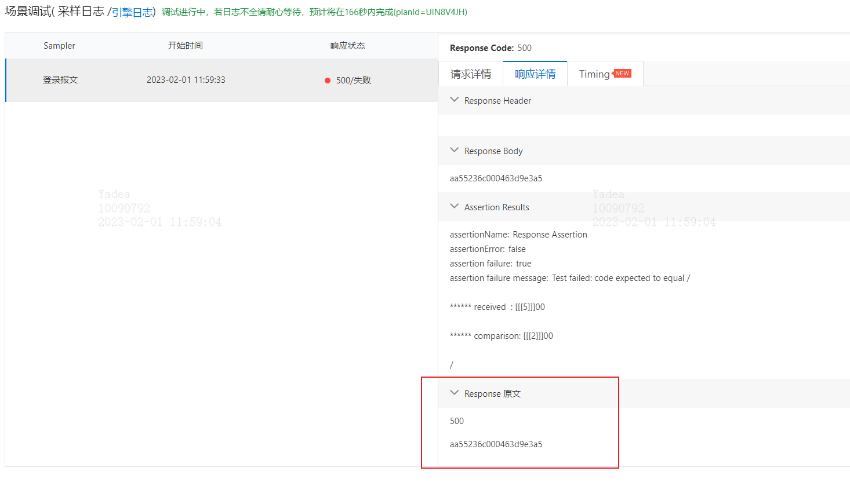Collapse the Response Body chevron
Viewport: 850px width, 504px height.
(x=455, y=151)
